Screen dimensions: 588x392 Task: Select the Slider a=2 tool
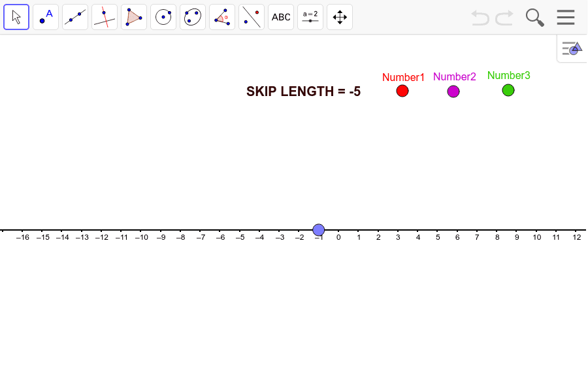click(310, 17)
